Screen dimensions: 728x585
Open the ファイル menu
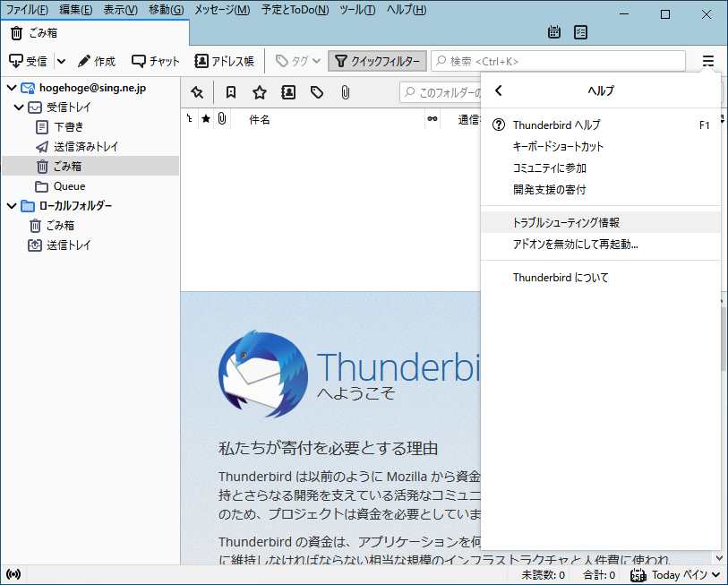coord(27,10)
